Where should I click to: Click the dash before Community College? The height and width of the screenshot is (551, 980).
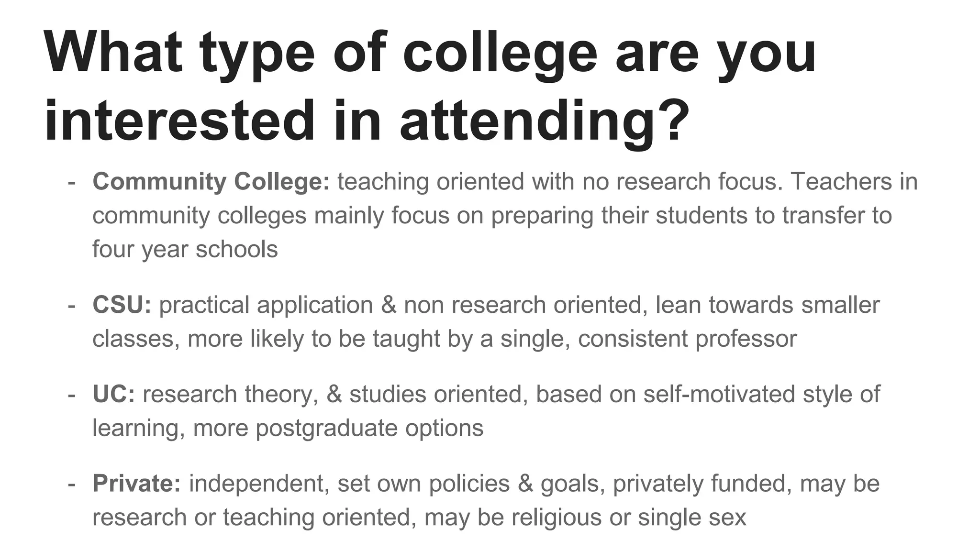coord(72,183)
